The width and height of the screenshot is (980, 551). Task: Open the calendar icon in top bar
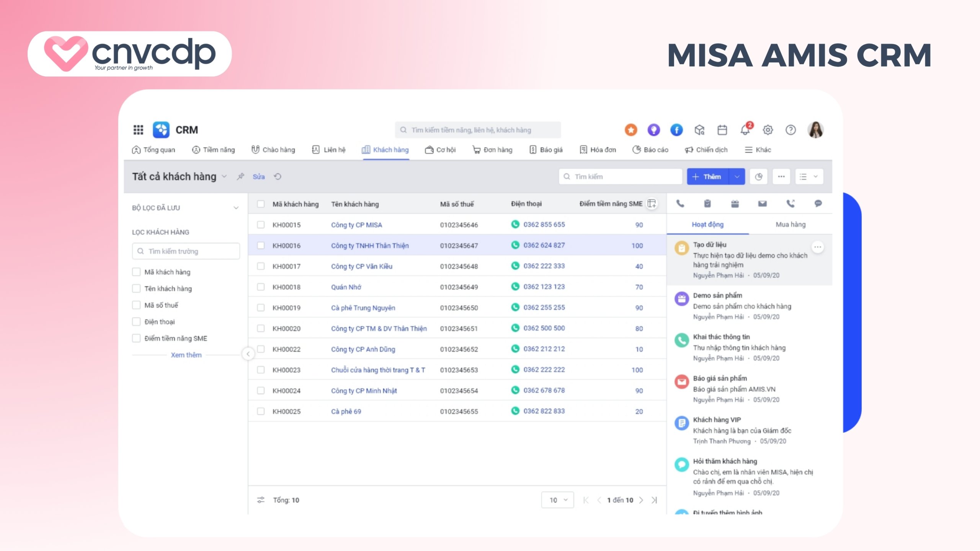(x=722, y=130)
